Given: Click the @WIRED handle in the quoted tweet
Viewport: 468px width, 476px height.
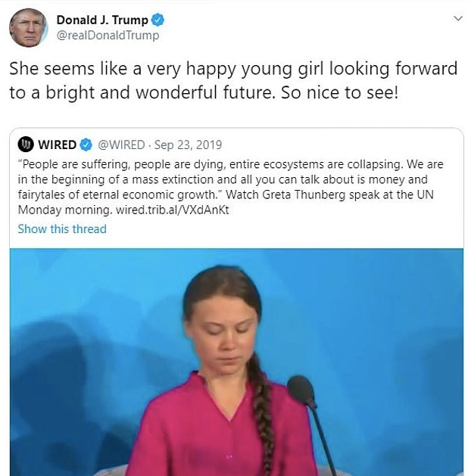Looking at the screenshot, I should tap(121, 145).
